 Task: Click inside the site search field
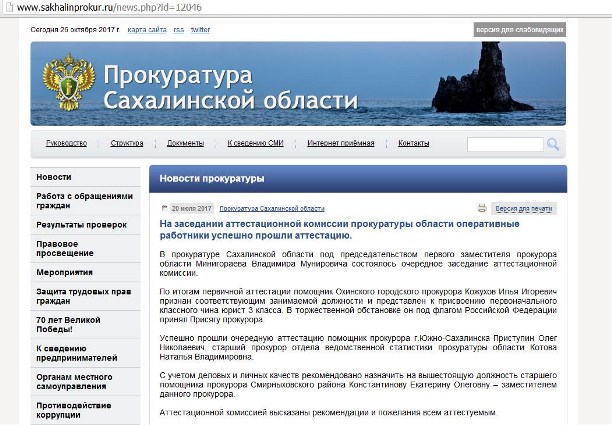tap(505, 144)
